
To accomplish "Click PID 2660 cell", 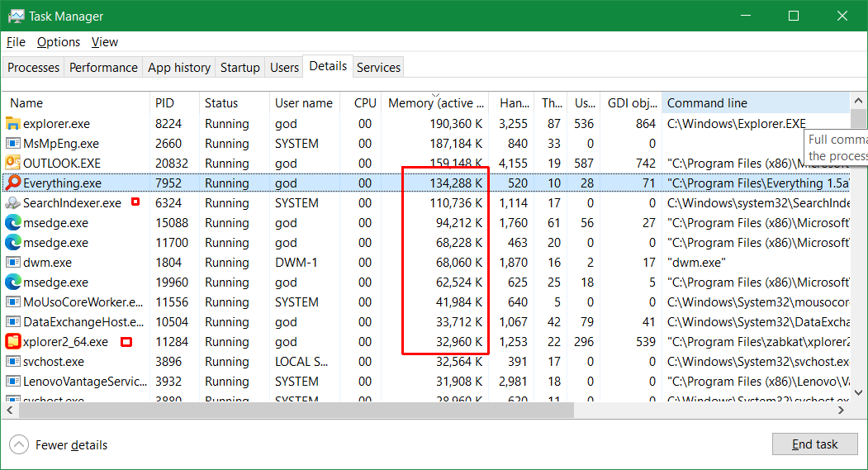I will (x=168, y=144).
